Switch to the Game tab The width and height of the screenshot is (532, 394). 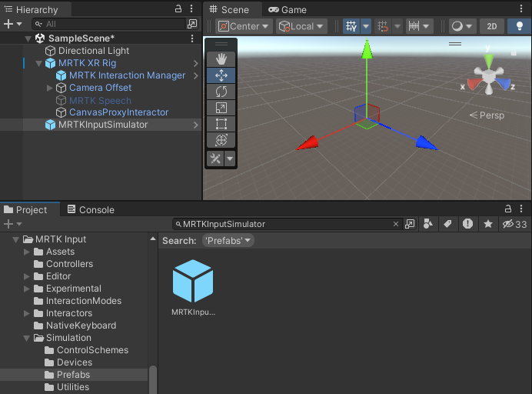click(x=288, y=9)
